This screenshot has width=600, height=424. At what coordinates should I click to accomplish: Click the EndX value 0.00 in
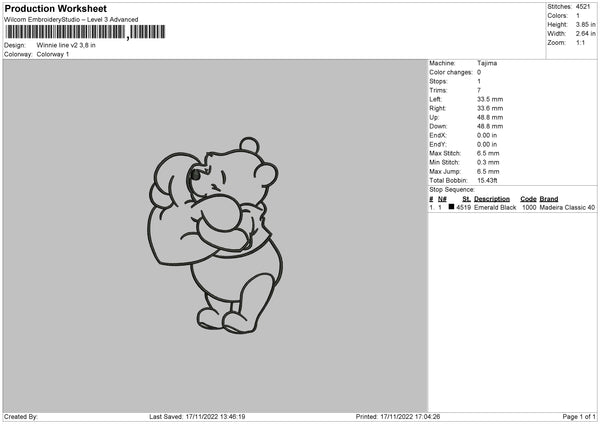[x=487, y=135]
